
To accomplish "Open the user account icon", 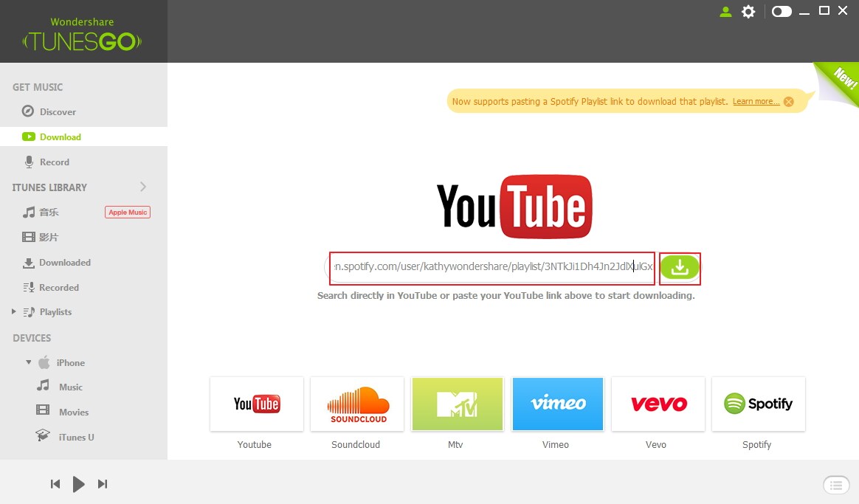I will [x=725, y=12].
